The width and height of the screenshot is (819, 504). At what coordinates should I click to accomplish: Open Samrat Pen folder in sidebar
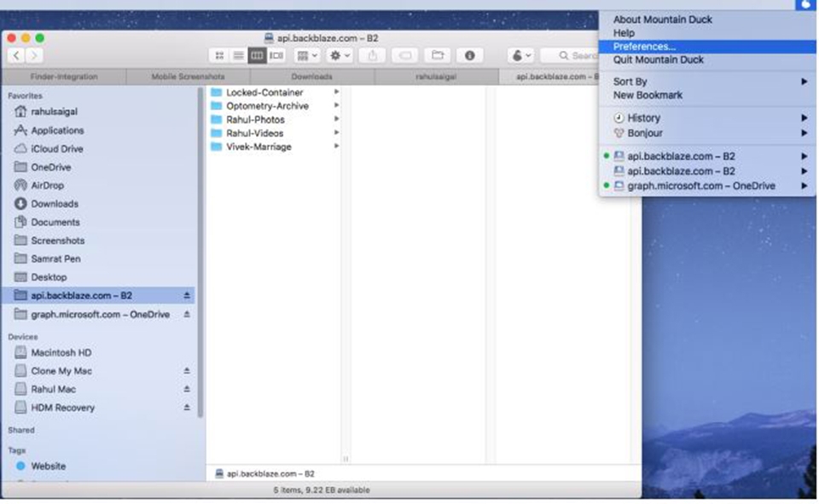click(55, 259)
